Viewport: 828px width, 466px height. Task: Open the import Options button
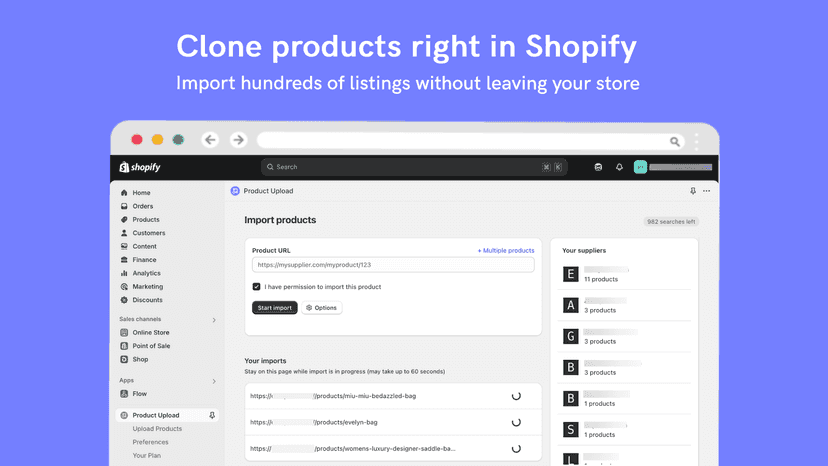322,307
